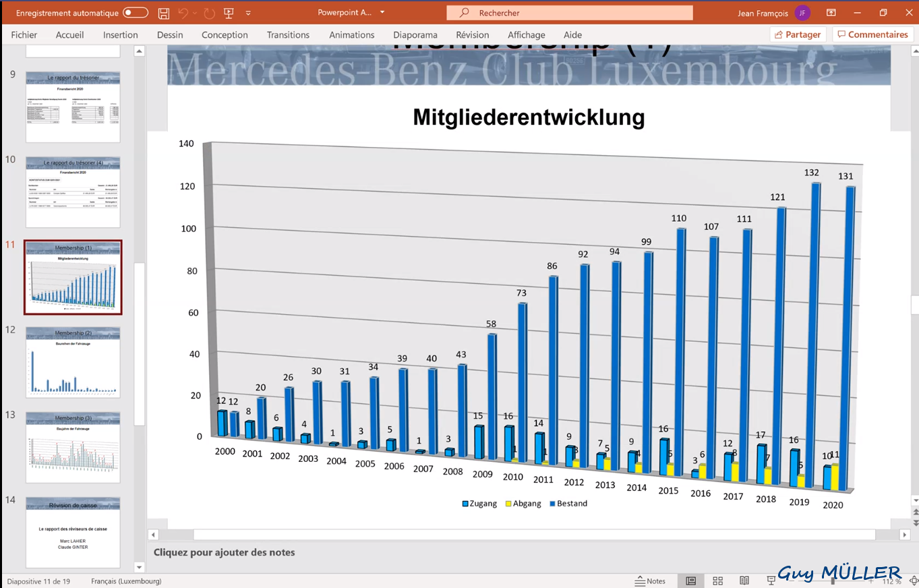Open the Undo history dropdown arrow
919x588 pixels.
(x=195, y=13)
